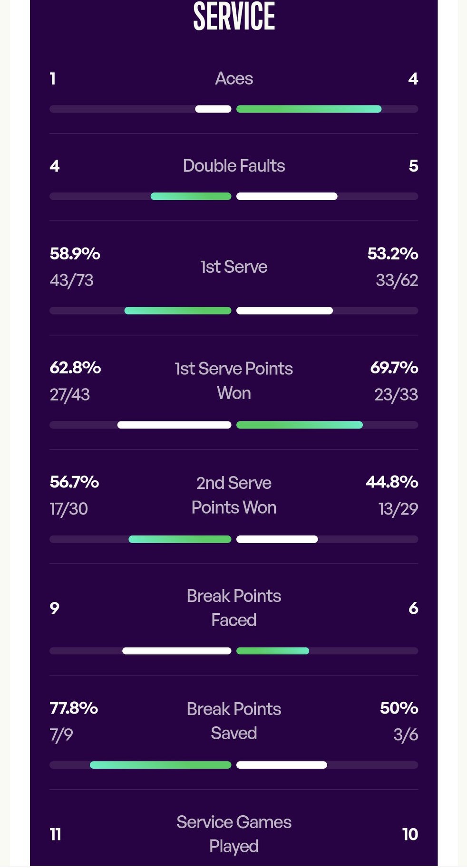This screenshot has width=467, height=868.
Task: Click the 33/62 first serve fraction
Action: 397,280
